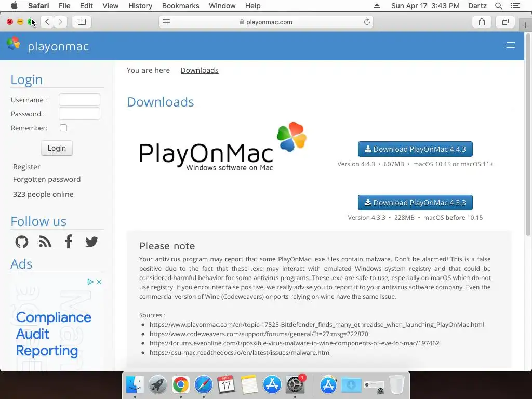The width and height of the screenshot is (532, 399).
Task: Open the Help menu
Action: pos(253,6)
